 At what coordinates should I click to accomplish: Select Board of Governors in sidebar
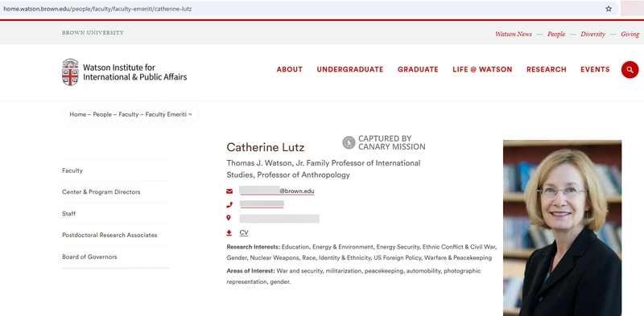(x=89, y=257)
